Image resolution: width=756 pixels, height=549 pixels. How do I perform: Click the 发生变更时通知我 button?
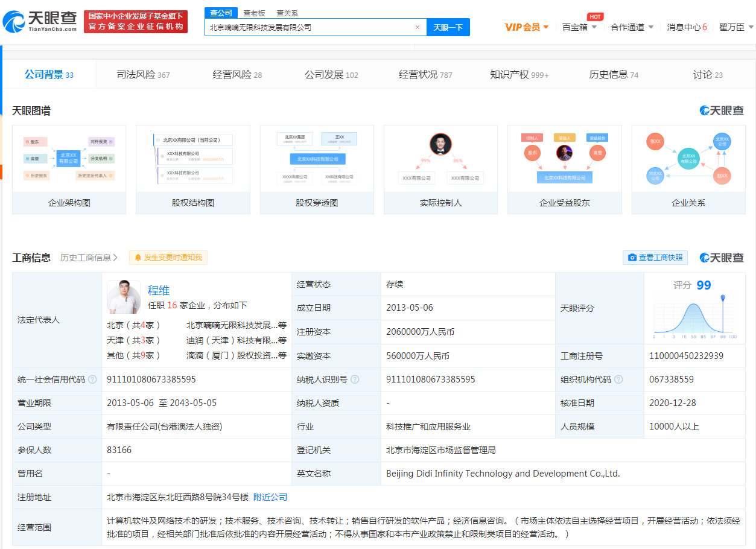point(168,258)
